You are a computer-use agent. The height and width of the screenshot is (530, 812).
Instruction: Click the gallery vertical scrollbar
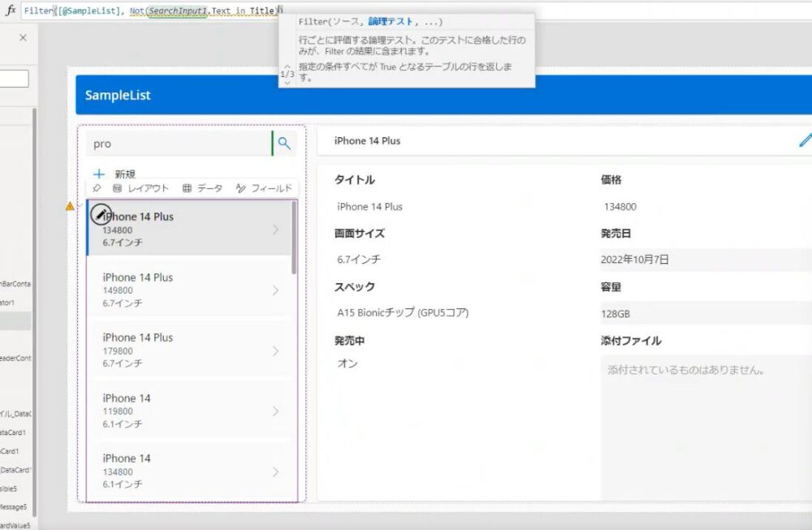[294, 238]
